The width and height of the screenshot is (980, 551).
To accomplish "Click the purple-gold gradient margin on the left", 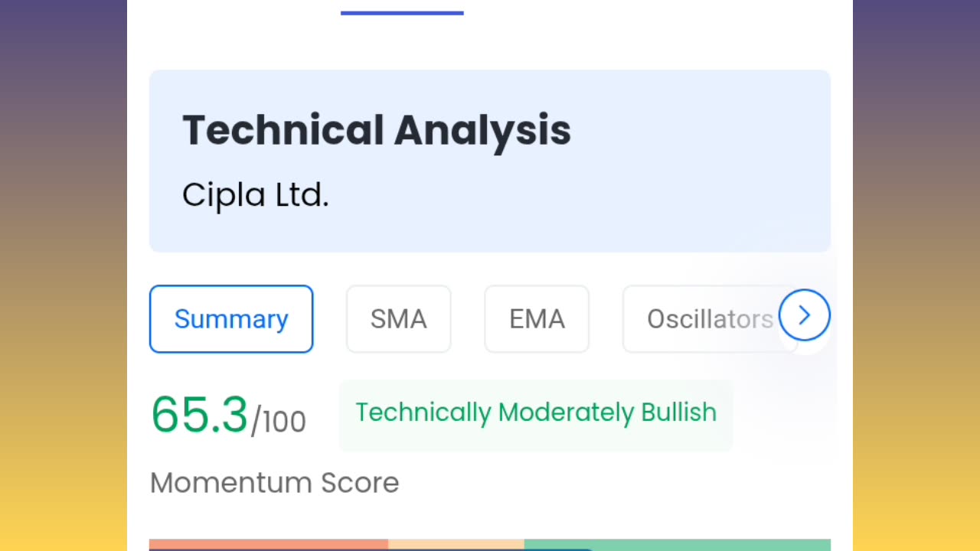I will 63,275.
